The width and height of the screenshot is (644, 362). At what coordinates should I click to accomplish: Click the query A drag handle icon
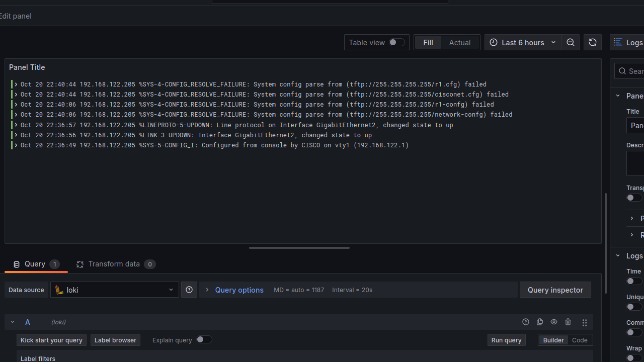click(x=584, y=322)
